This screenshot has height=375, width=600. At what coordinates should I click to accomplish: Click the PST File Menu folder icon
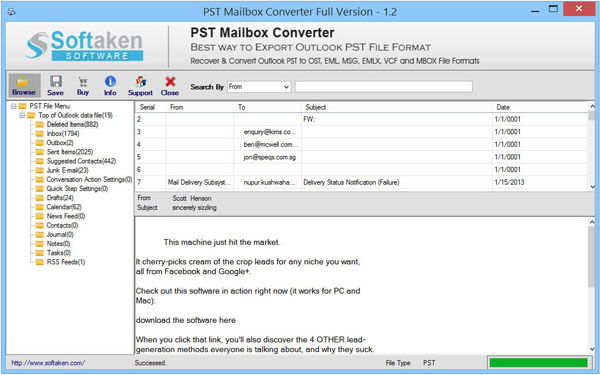click(23, 106)
